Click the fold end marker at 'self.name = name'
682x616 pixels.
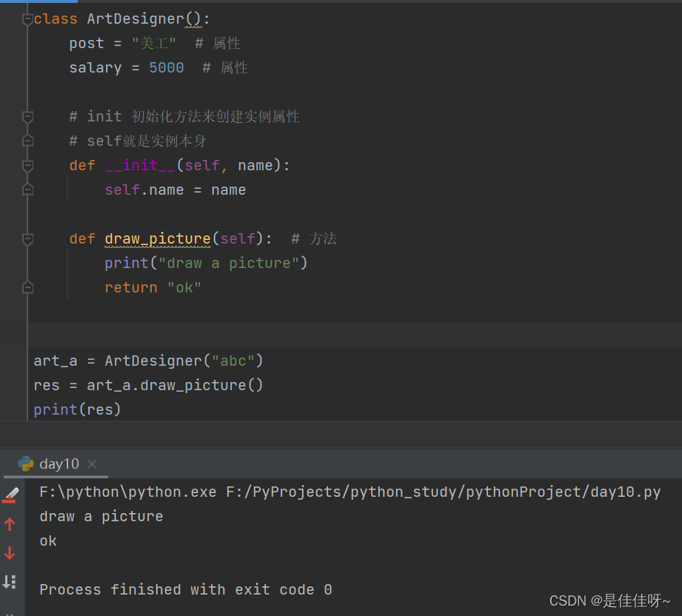pos(27,190)
